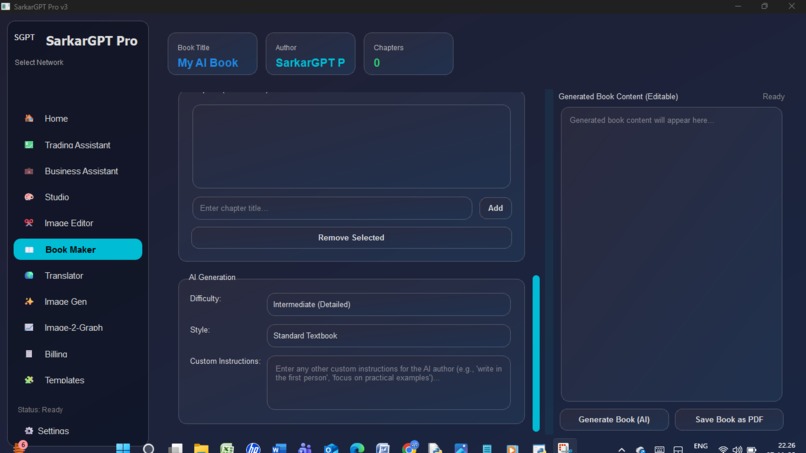Launch Excel from taskbar

tap(227, 448)
